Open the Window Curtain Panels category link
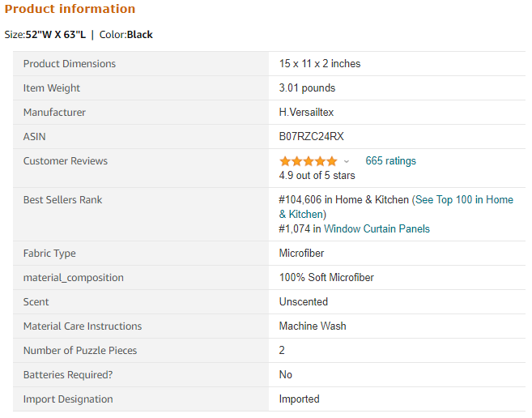The image size is (532, 418). 377,228
